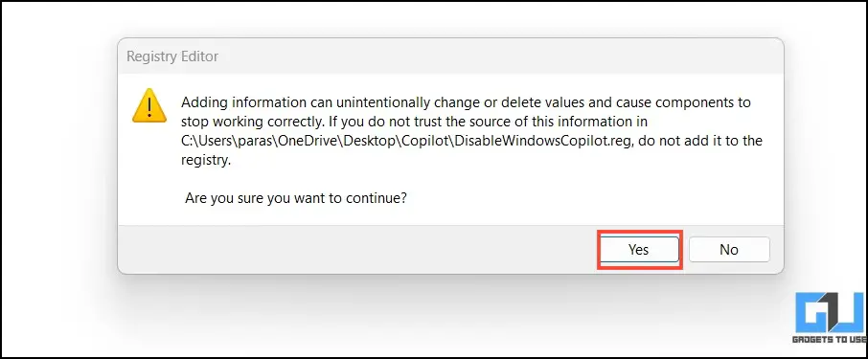Screen dimensions: 868x359
Task: Click the gray footer left of Yes
Action: (357, 250)
